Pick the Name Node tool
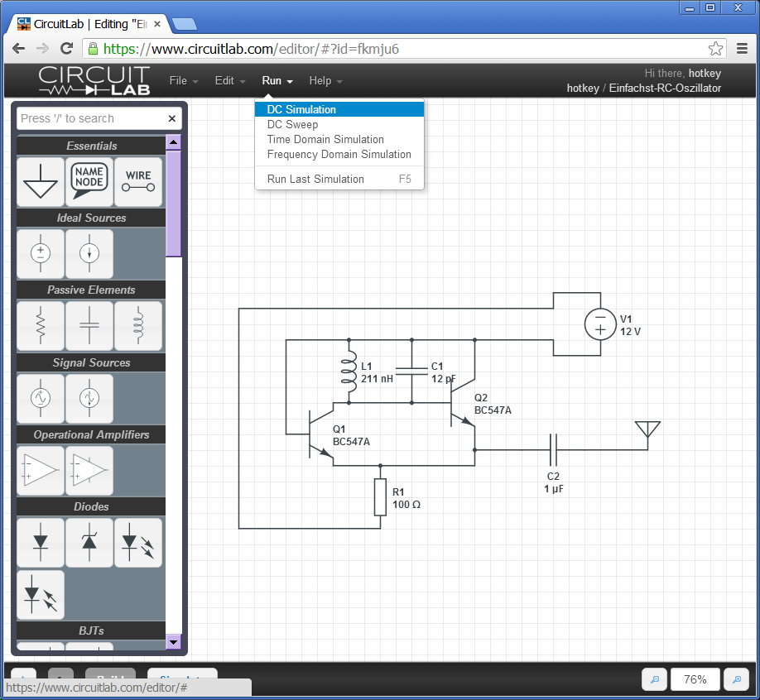The height and width of the screenshot is (700, 760). 89,182
